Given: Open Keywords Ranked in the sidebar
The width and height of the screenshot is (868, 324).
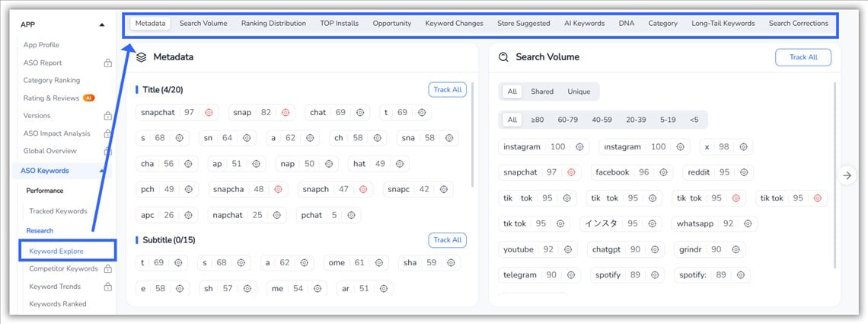Looking at the screenshot, I should pyautogui.click(x=58, y=303).
